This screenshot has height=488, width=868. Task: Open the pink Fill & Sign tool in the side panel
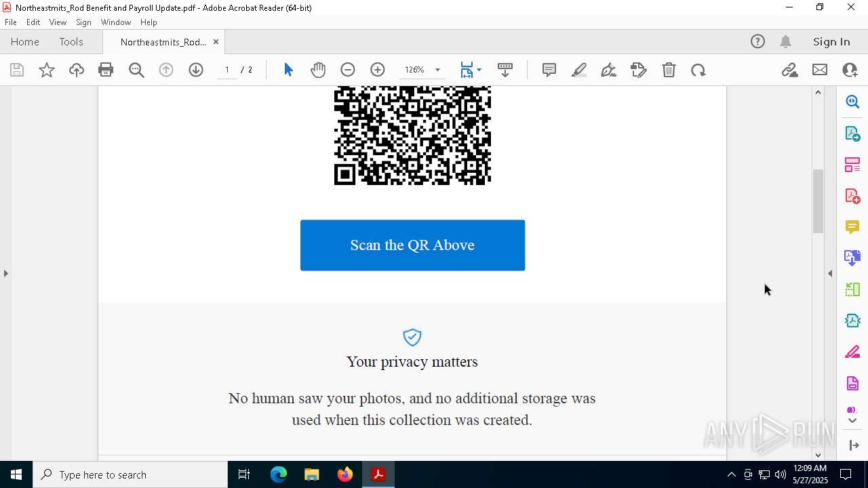852,352
